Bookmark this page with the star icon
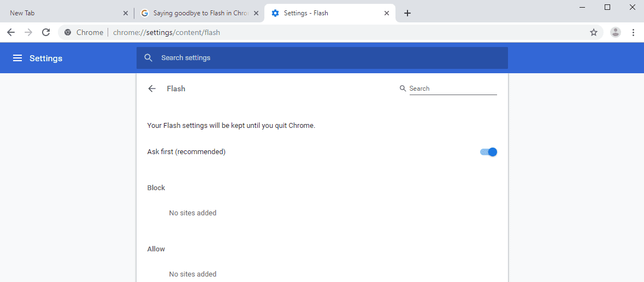Image resolution: width=644 pixels, height=282 pixels. click(594, 32)
